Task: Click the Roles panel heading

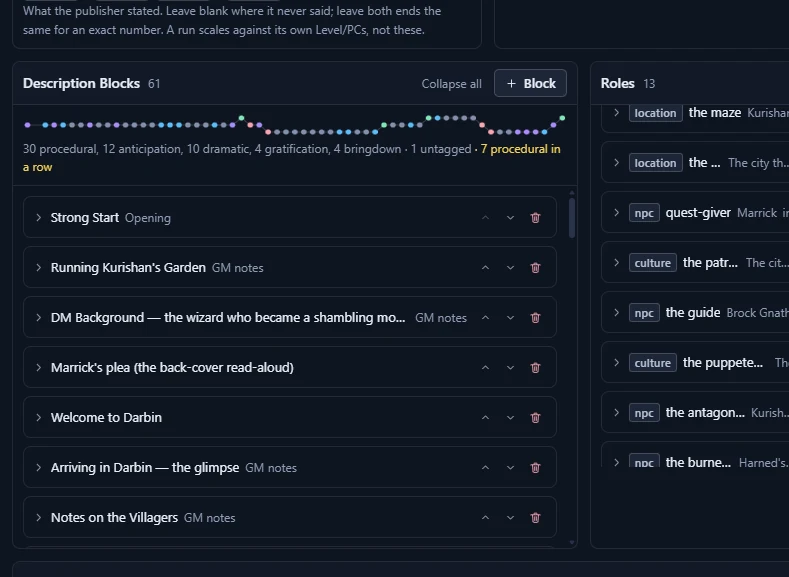Action: coord(617,84)
